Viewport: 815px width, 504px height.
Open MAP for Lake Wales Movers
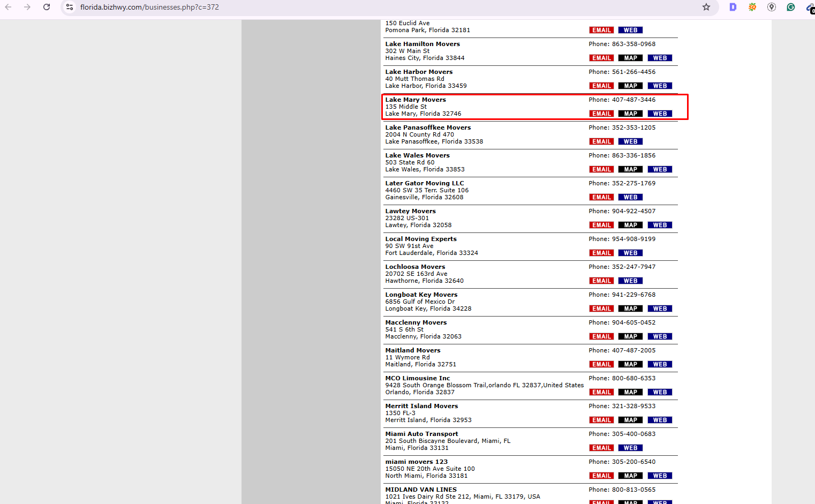[631, 169]
